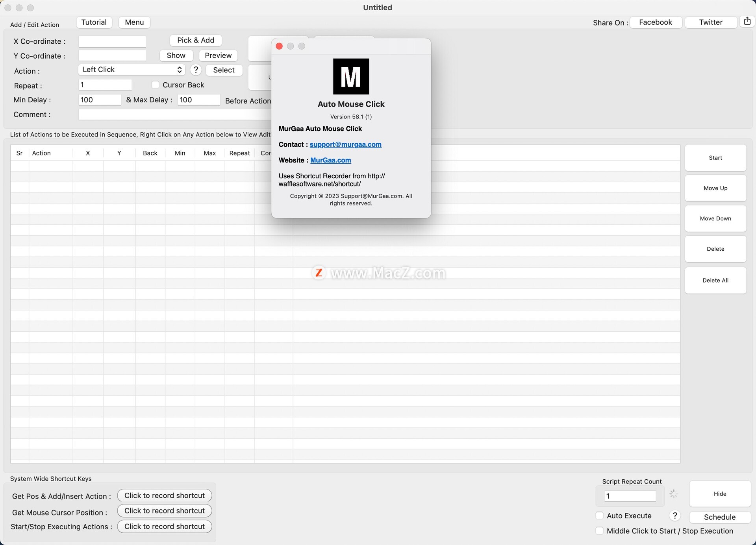Viewport: 756px width, 545px height.
Task: Click the Move Up button
Action: (x=715, y=188)
